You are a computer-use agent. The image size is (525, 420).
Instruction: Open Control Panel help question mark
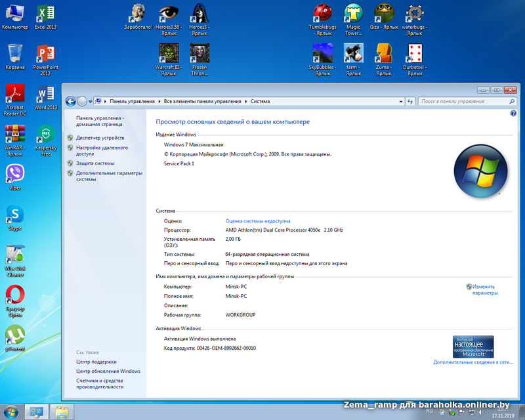(x=513, y=114)
